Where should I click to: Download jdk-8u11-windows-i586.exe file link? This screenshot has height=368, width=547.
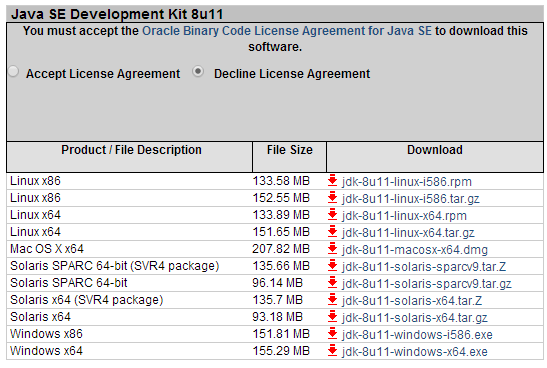(x=417, y=335)
